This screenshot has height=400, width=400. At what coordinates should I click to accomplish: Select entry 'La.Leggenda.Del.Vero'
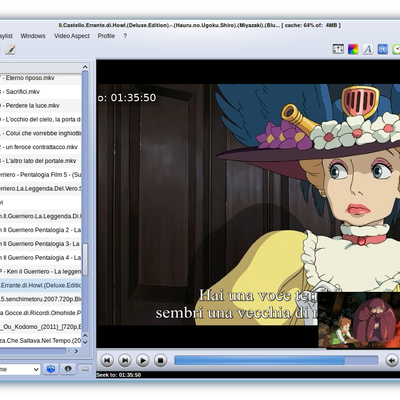point(40,189)
